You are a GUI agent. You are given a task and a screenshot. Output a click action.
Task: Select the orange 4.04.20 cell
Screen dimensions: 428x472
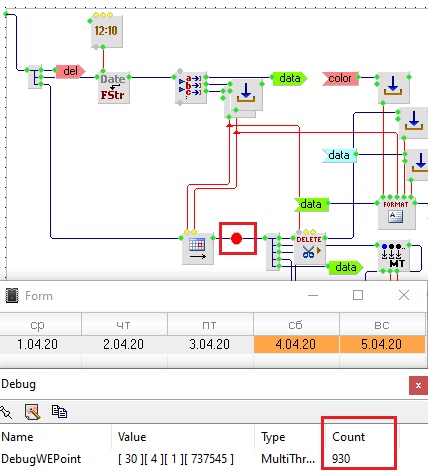pos(296,344)
